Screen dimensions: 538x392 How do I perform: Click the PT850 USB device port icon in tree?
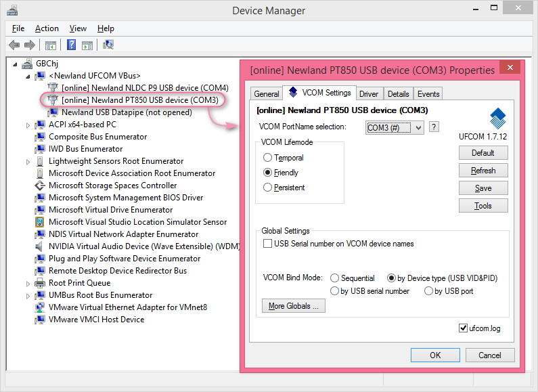53,100
